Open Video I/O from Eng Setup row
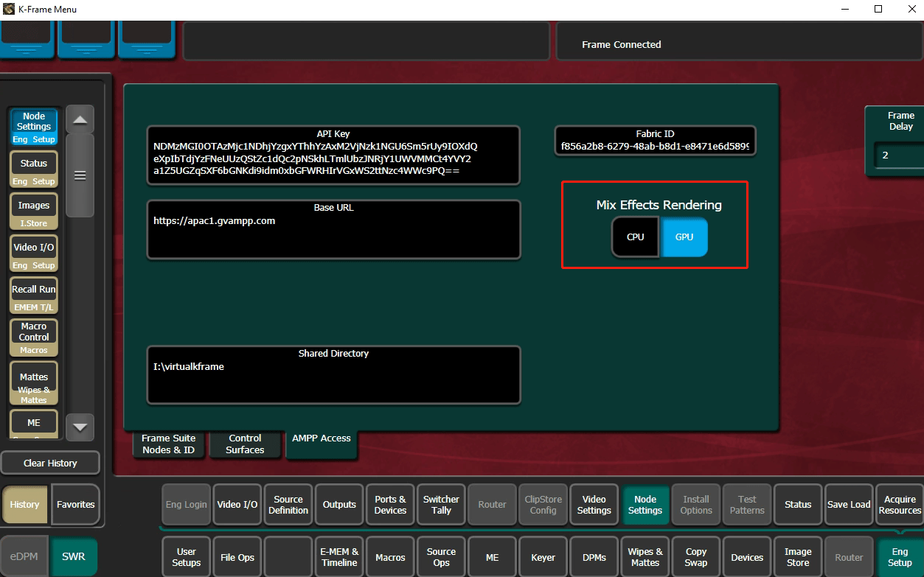Viewport: 924px width, 577px height. (x=237, y=505)
